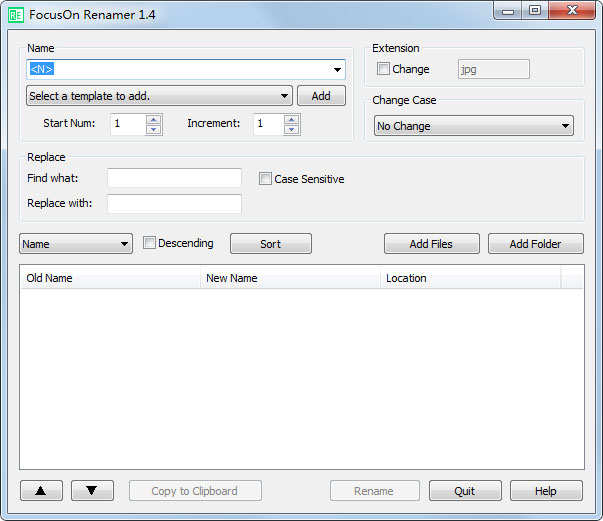The height and width of the screenshot is (521, 603).
Task: Click the Copy to Clipboard button
Action: [195, 491]
